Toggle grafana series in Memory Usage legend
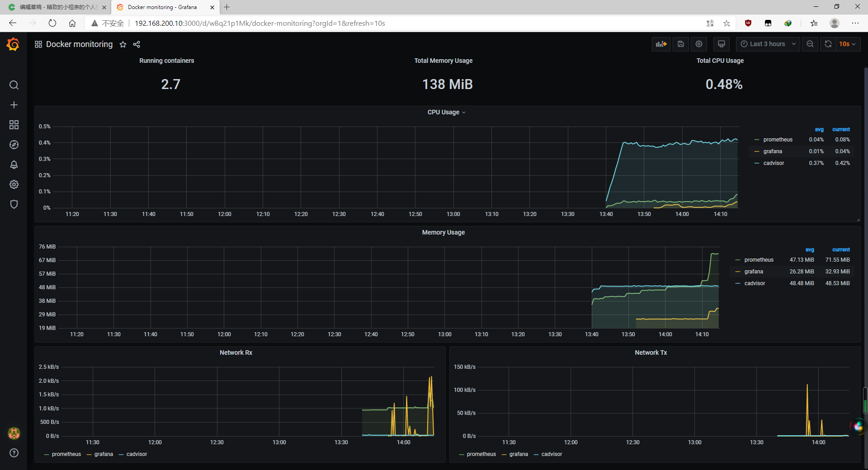 754,272
